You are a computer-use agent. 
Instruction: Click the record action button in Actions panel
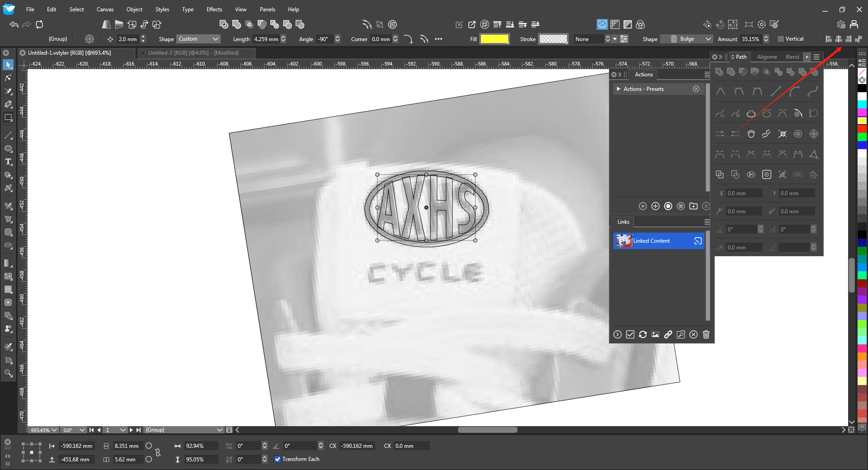click(668, 206)
